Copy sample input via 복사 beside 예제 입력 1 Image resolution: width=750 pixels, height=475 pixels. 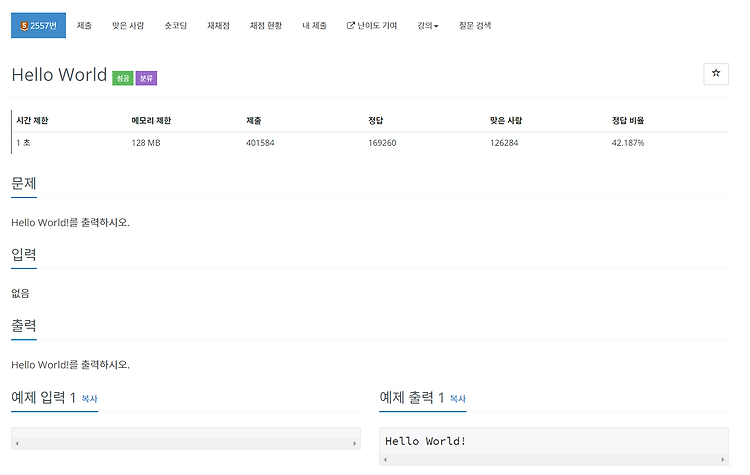[x=89, y=398]
